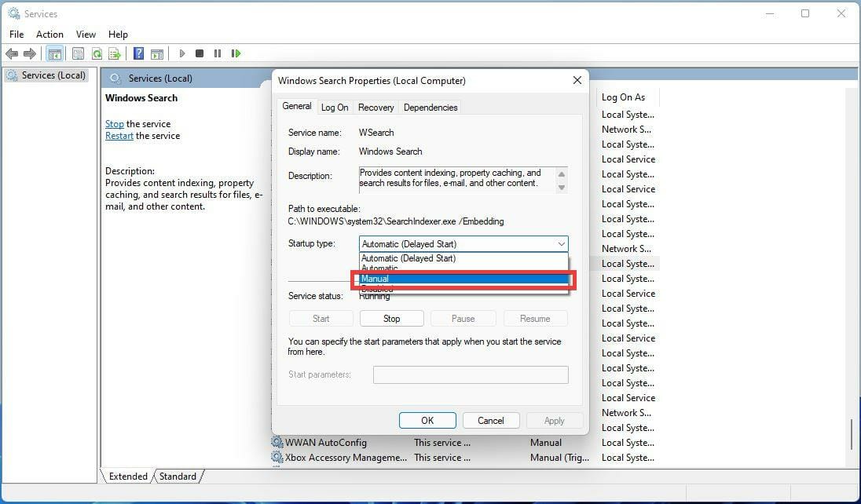Viewport: 861px width, 504px height.
Task: Click the Start Service play icon
Action: click(x=181, y=53)
